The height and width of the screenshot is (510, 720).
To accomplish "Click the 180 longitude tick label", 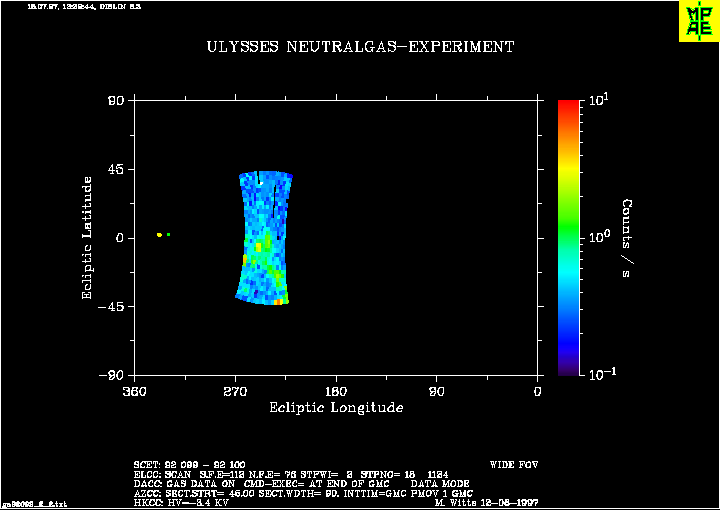I will click(x=336, y=390).
